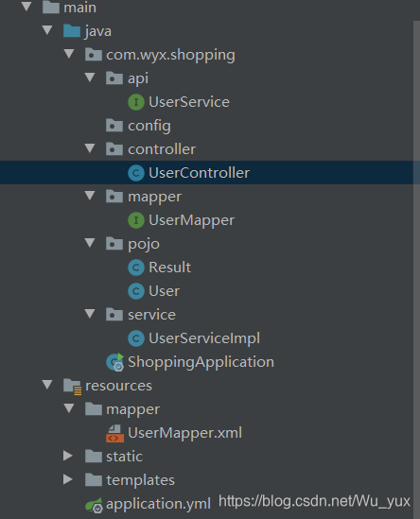The width and height of the screenshot is (420, 519).
Task: Click the service package name
Action: point(151,315)
